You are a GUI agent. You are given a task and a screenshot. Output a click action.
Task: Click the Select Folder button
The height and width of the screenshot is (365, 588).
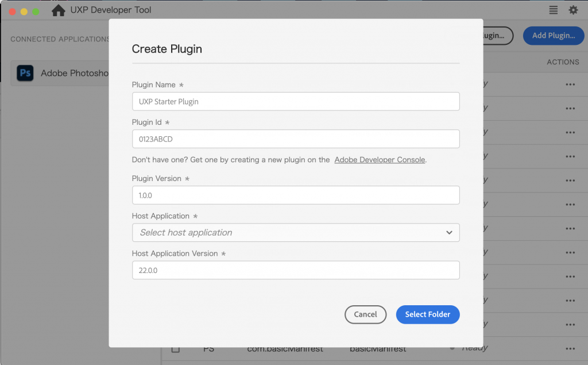[x=427, y=314]
